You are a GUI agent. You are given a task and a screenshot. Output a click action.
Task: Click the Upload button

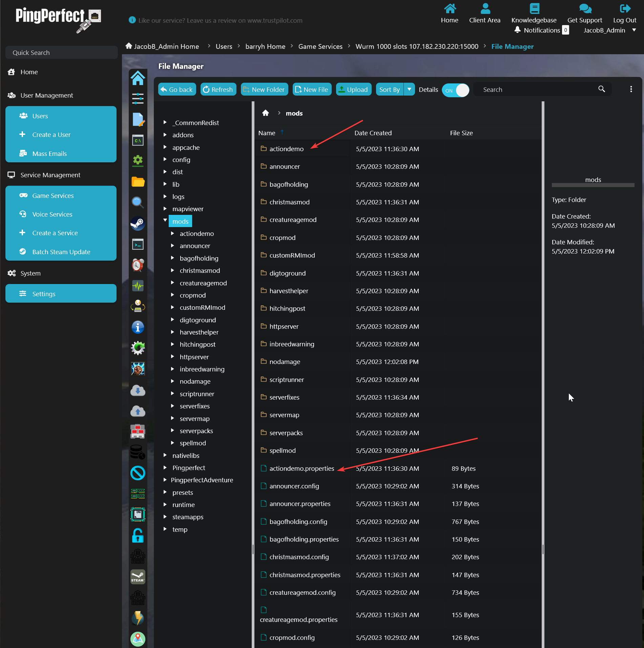(x=353, y=89)
